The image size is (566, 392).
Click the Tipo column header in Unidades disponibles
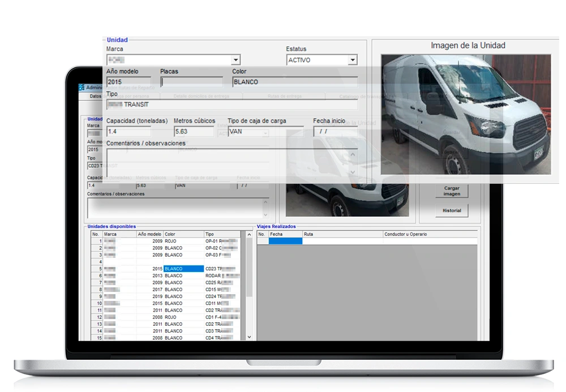tap(222, 234)
